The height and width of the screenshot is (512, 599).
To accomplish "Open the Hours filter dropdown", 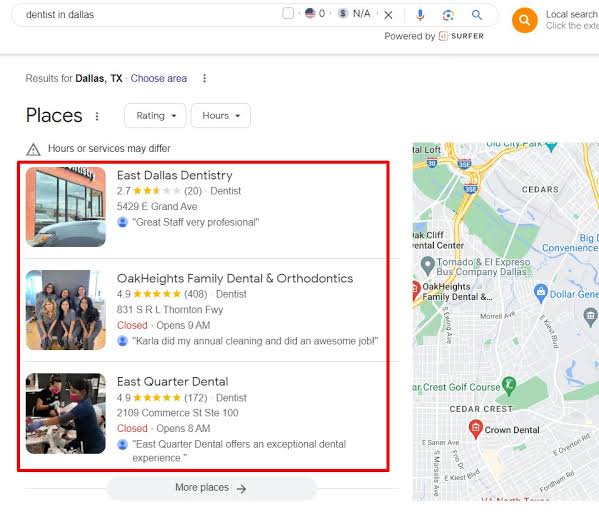I will (x=220, y=115).
